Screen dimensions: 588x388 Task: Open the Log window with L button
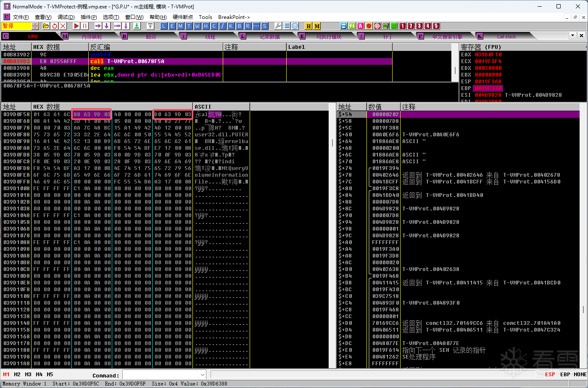point(164,26)
